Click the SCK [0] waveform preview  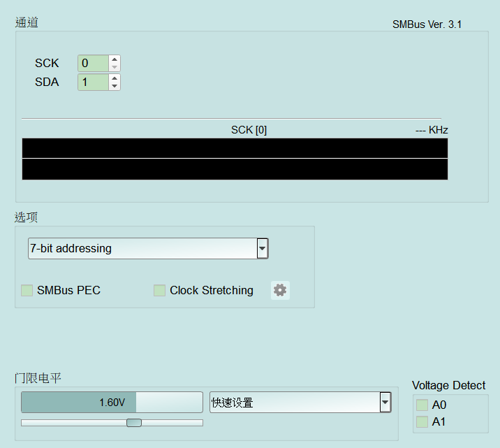(x=235, y=159)
